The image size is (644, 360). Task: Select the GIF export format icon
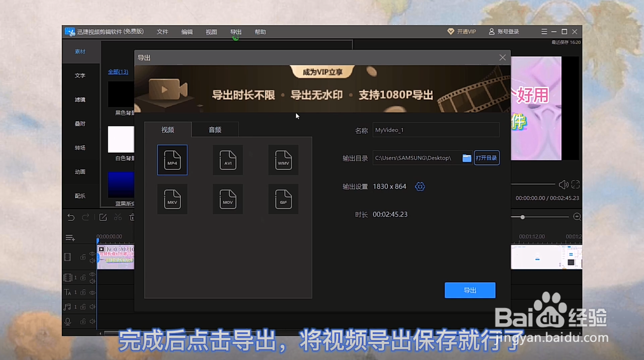[283, 199]
